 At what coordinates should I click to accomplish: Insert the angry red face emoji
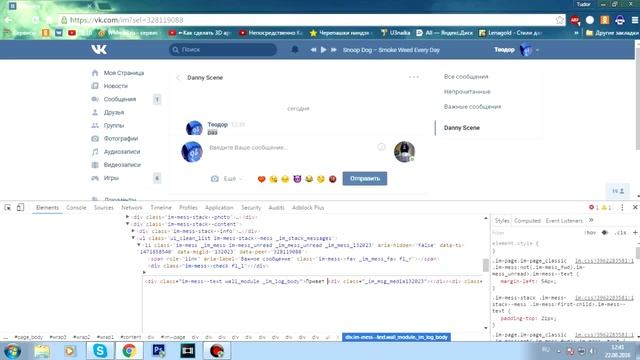coord(333,179)
